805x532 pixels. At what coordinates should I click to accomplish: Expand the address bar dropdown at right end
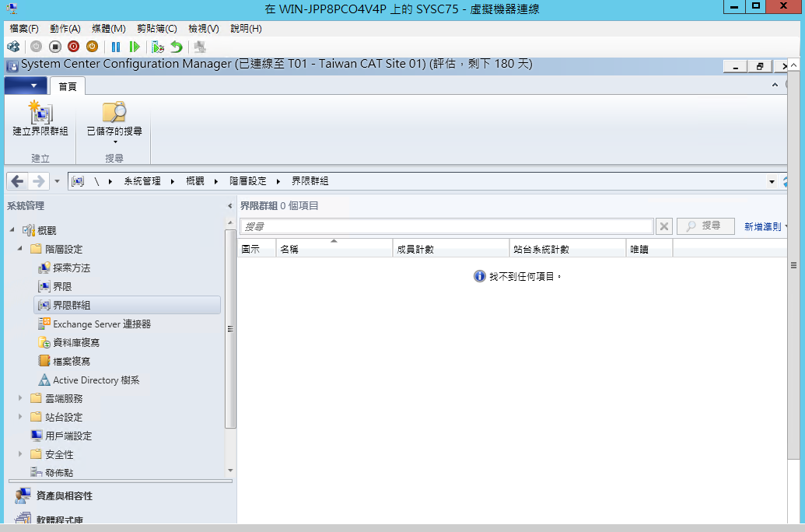772,182
